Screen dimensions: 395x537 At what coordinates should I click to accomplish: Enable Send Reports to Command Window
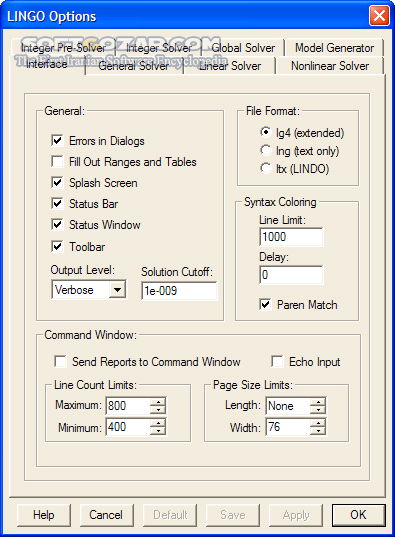[61, 361]
